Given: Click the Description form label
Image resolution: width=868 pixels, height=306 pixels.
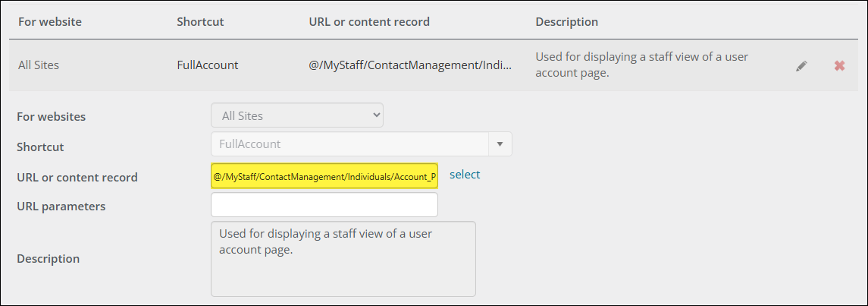Looking at the screenshot, I should (x=49, y=259).
